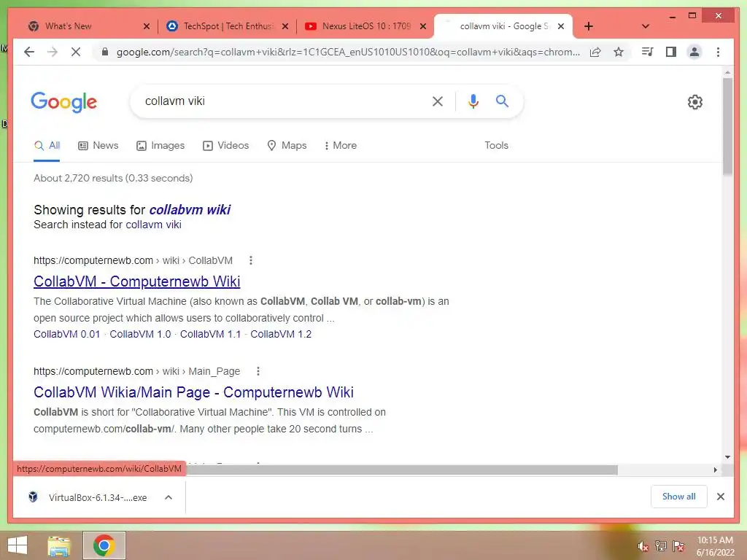This screenshot has height=560, width=747.
Task: Open the Chrome profile avatar
Action: 694,52
